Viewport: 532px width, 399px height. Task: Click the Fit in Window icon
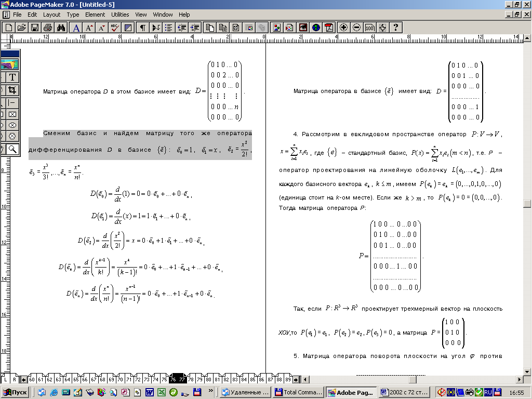tap(382, 28)
